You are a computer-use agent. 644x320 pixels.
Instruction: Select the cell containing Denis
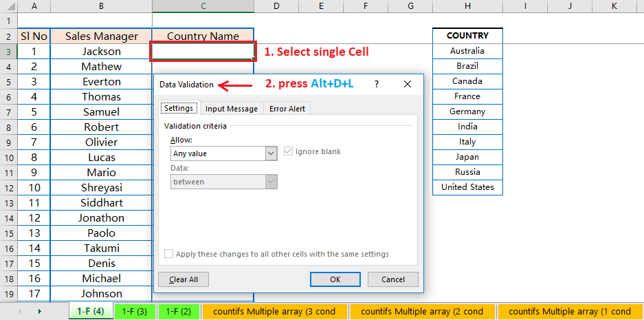pyautogui.click(x=101, y=264)
